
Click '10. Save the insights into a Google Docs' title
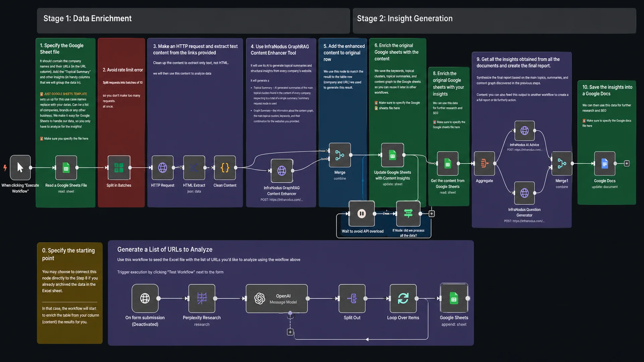(x=607, y=90)
